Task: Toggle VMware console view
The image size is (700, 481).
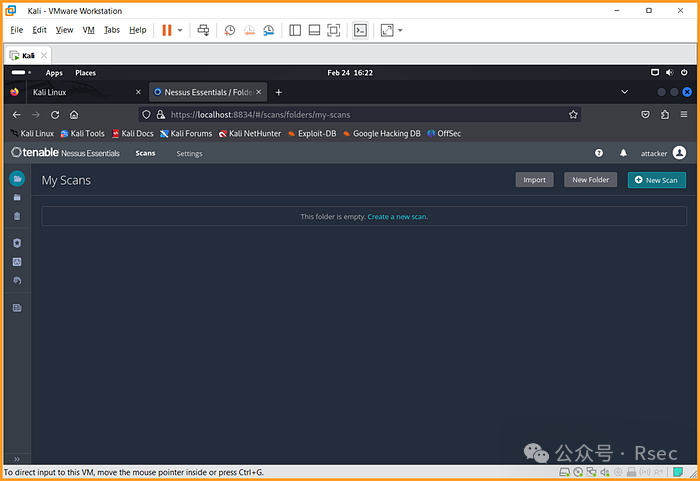Action: (x=361, y=30)
